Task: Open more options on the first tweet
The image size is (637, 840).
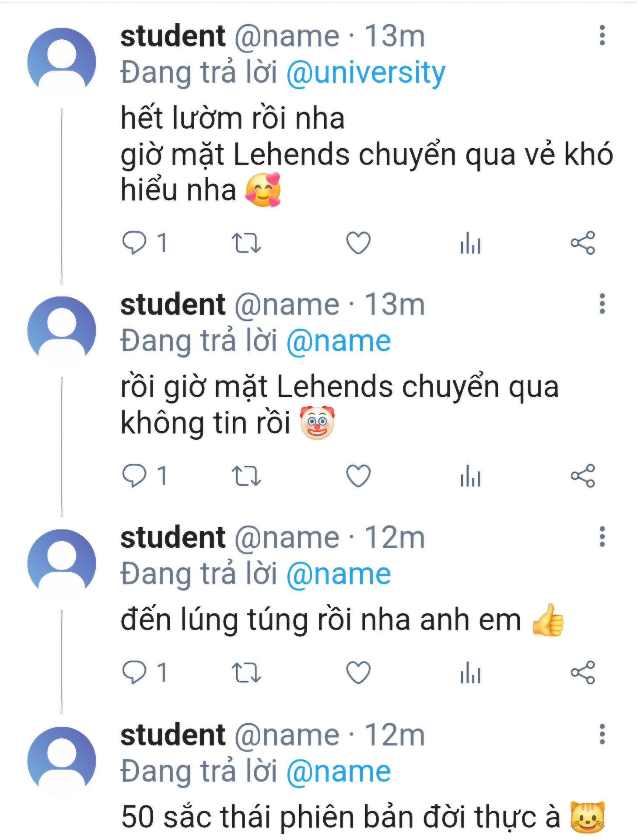Action: (602, 35)
